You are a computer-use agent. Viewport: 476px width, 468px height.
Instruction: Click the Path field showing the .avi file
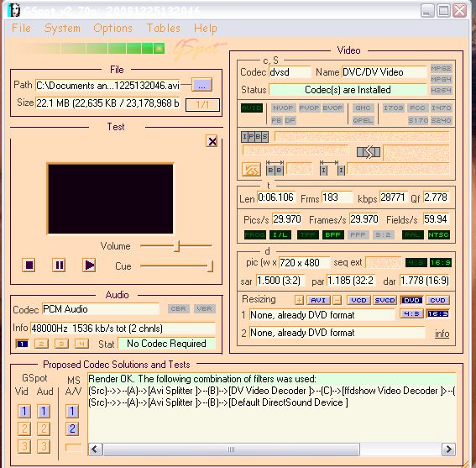point(107,86)
